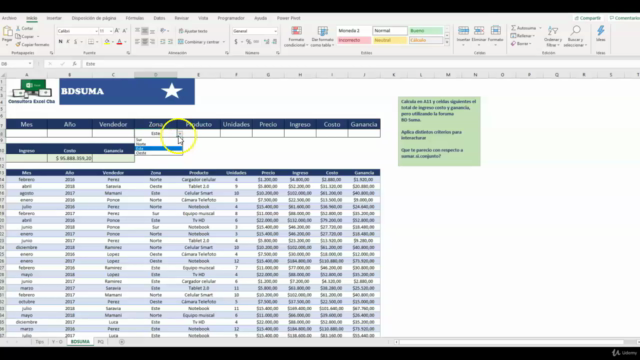The width and height of the screenshot is (640, 360).
Task: Open the borders dropdown arrow
Action: tap(97, 42)
